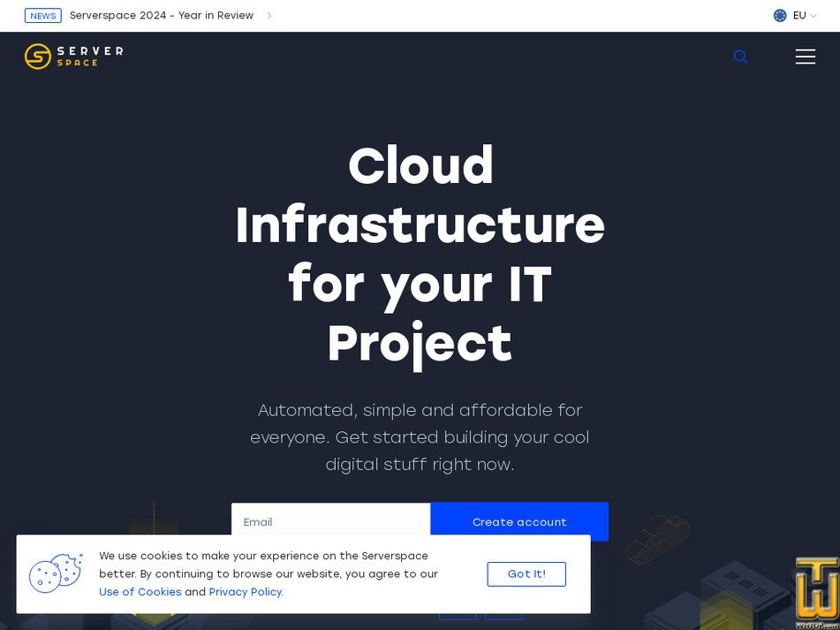Open the EU region selector label
Screen dimensions: 840x630
[x=799, y=15]
